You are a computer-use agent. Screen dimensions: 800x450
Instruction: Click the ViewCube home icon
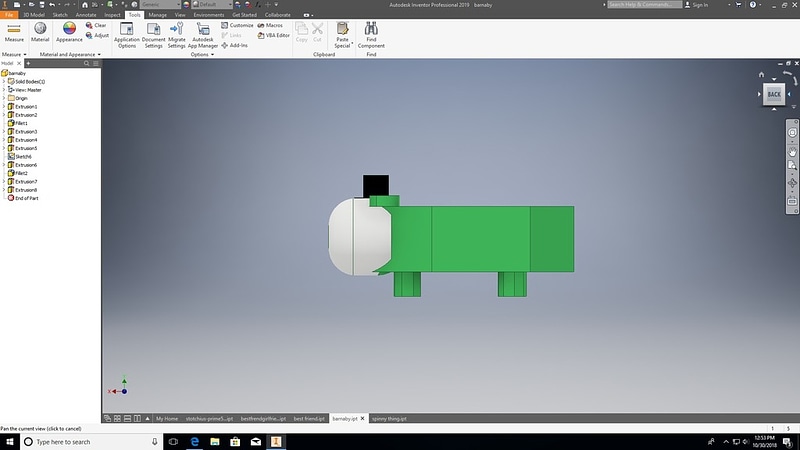tap(761, 74)
